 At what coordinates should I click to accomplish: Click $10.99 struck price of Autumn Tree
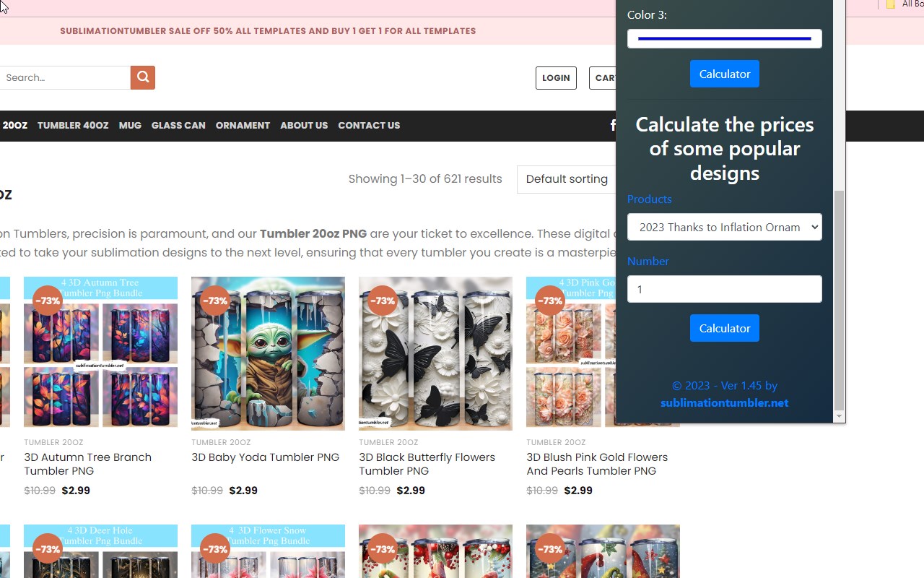[x=40, y=491]
